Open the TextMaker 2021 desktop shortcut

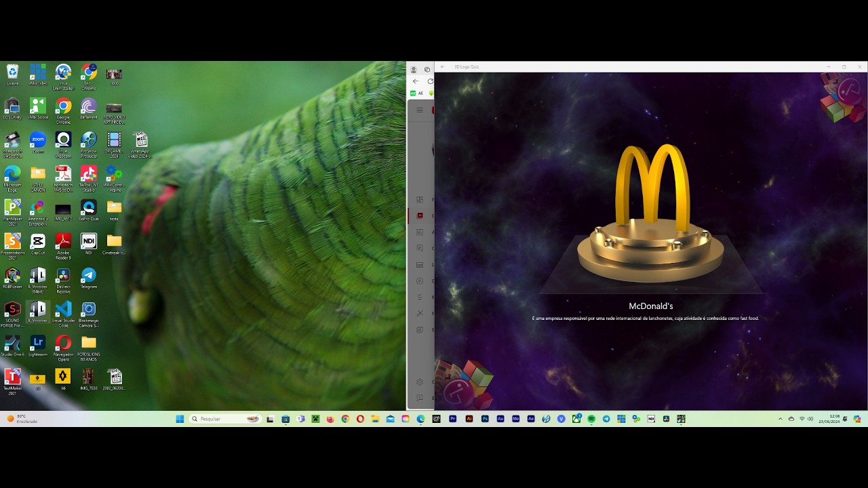[12, 381]
